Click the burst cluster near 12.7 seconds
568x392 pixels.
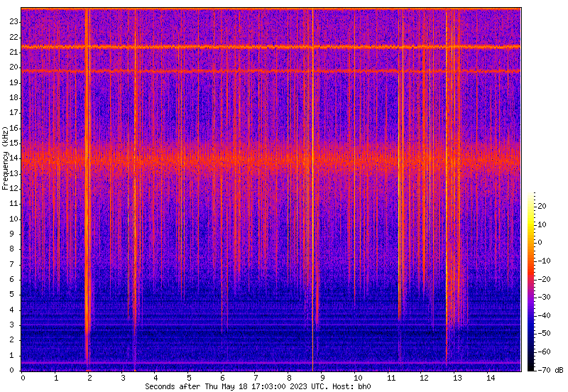coord(447,213)
